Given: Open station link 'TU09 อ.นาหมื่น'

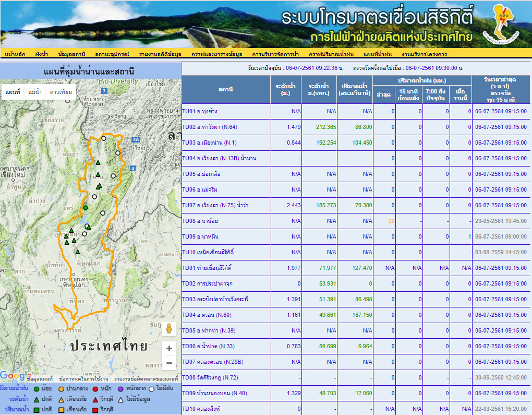Looking at the screenshot, I should pos(200,236).
